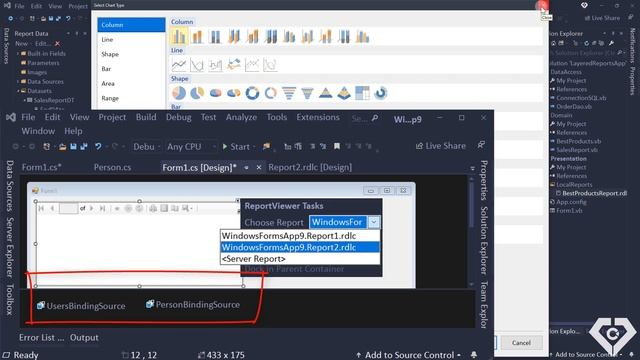Click Cancel in Select Chart Type dialog

click(521, 342)
